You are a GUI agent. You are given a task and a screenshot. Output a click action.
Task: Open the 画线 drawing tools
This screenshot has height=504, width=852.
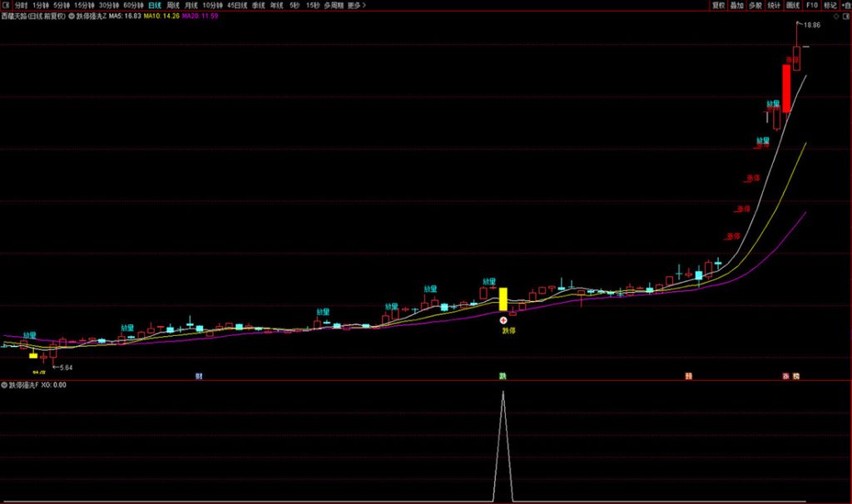(793, 5)
